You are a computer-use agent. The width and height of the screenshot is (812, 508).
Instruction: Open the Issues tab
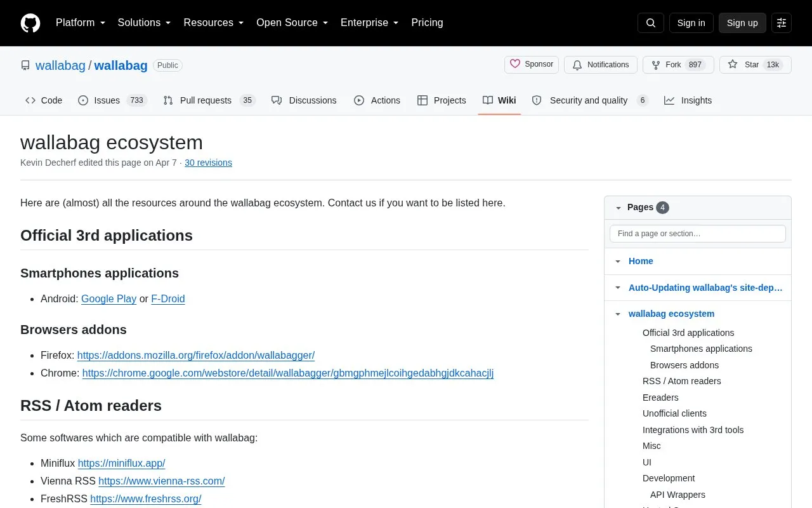coord(112,100)
